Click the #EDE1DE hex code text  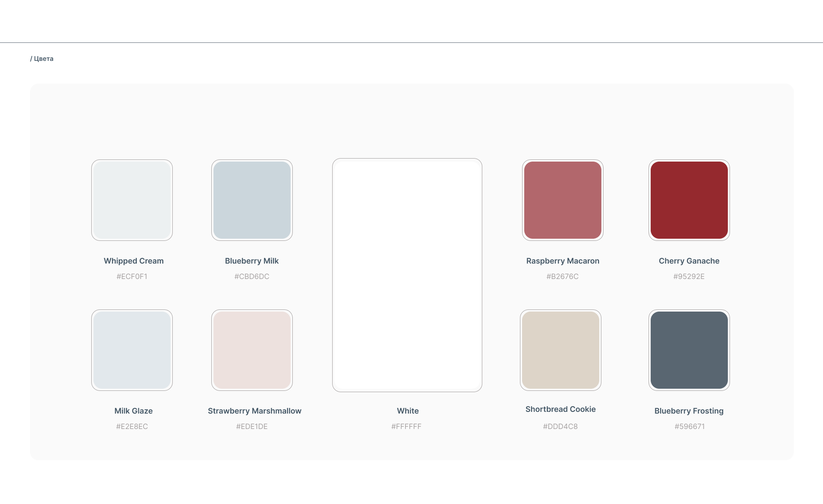click(252, 426)
